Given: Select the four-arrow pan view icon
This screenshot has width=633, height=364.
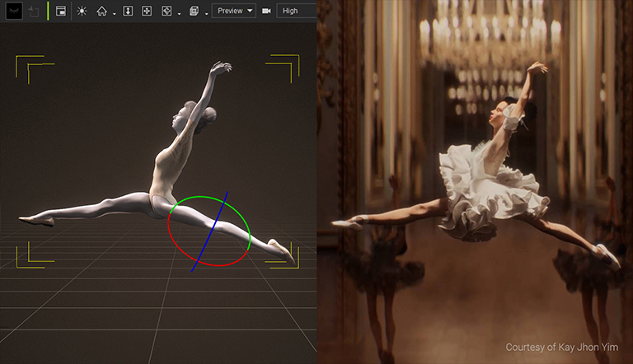Looking at the screenshot, I should pos(148,12).
